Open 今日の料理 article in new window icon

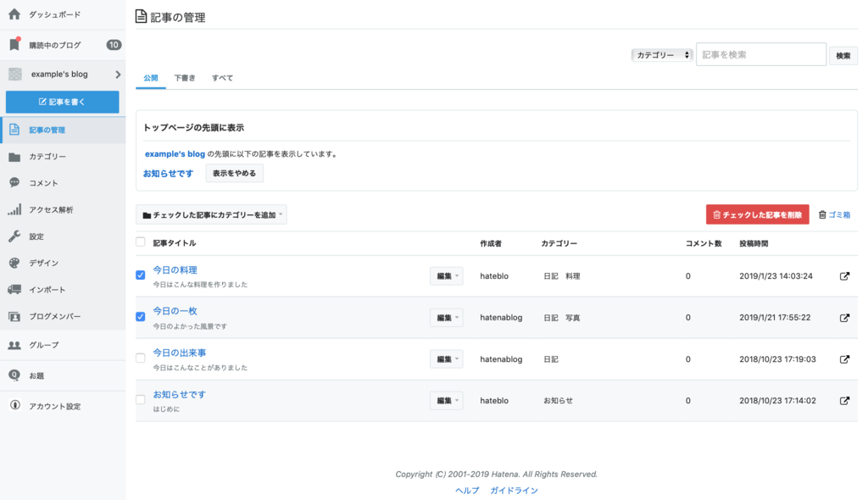click(844, 275)
